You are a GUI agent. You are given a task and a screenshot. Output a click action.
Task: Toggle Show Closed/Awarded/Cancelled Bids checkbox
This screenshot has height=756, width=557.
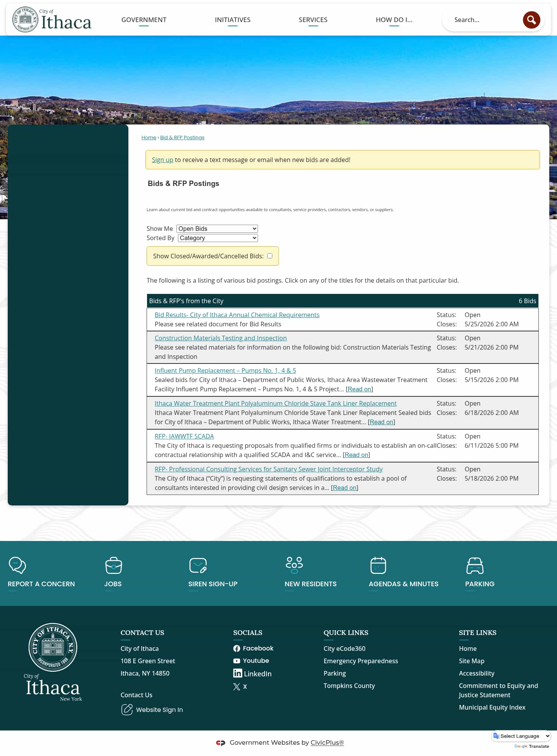pos(270,256)
